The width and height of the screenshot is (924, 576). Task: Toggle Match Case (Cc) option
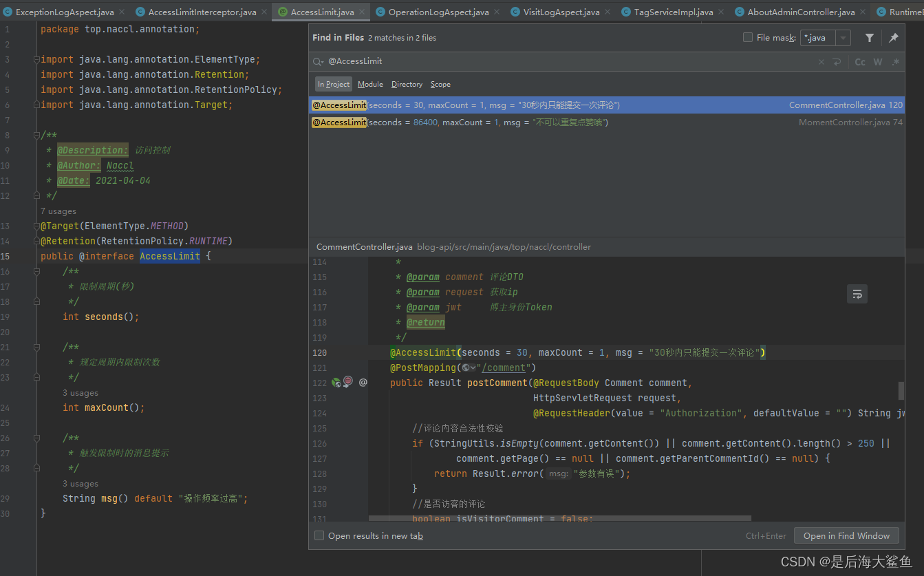pyautogui.click(x=860, y=62)
